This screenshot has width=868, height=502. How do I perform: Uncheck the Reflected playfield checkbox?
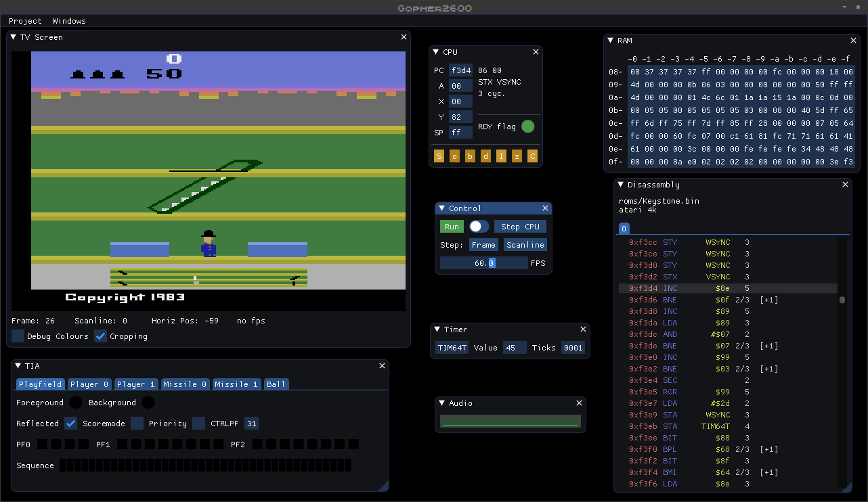pyautogui.click(x=70, y=424)
